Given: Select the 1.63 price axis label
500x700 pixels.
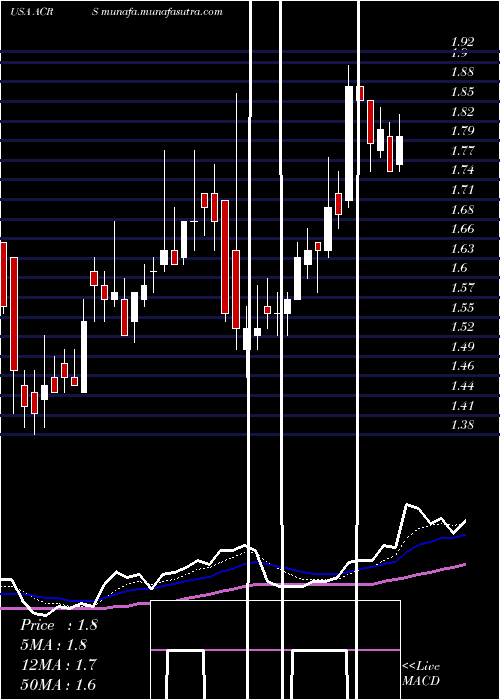Looking at the screenshot, I should point(462,248).
